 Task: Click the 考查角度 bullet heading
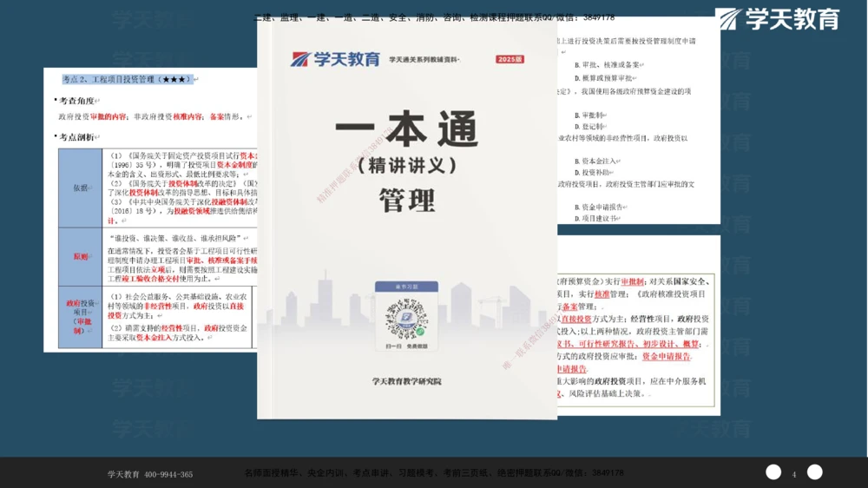[x=76, y=101]
